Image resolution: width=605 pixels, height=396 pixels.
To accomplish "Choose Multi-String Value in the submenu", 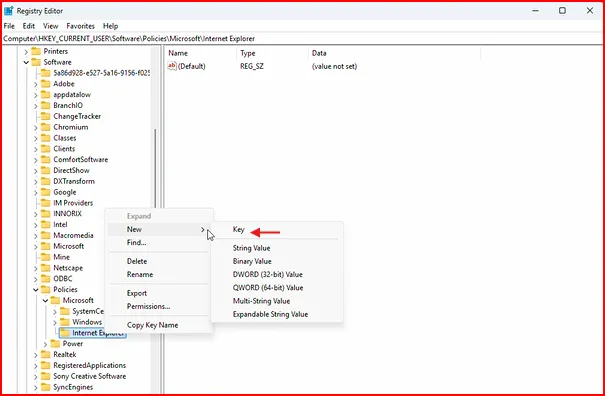I will coord(261,301).
